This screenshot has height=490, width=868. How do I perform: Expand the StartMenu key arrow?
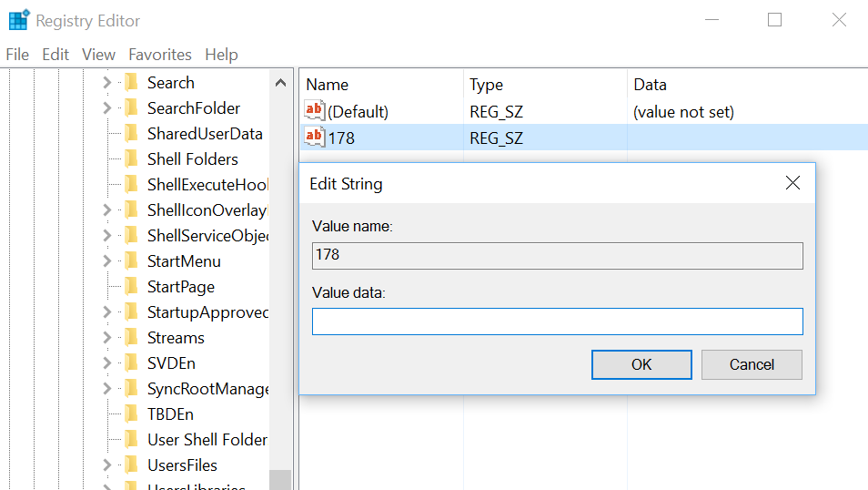107,261
